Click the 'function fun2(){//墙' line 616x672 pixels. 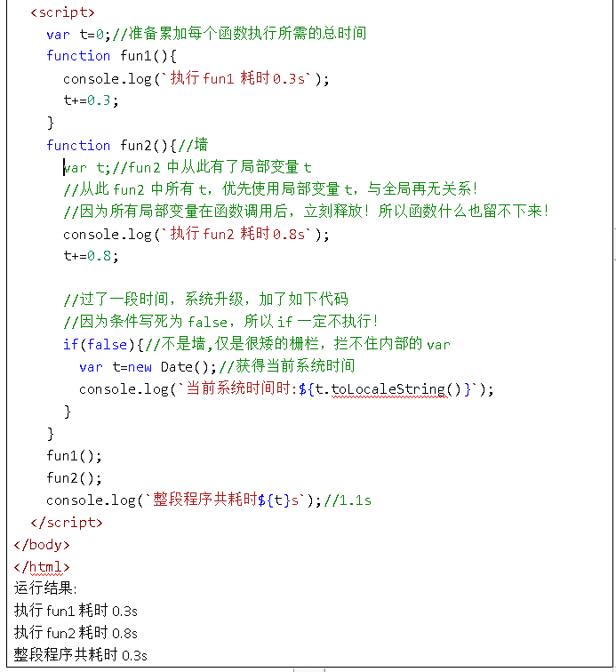pos(127,145)
